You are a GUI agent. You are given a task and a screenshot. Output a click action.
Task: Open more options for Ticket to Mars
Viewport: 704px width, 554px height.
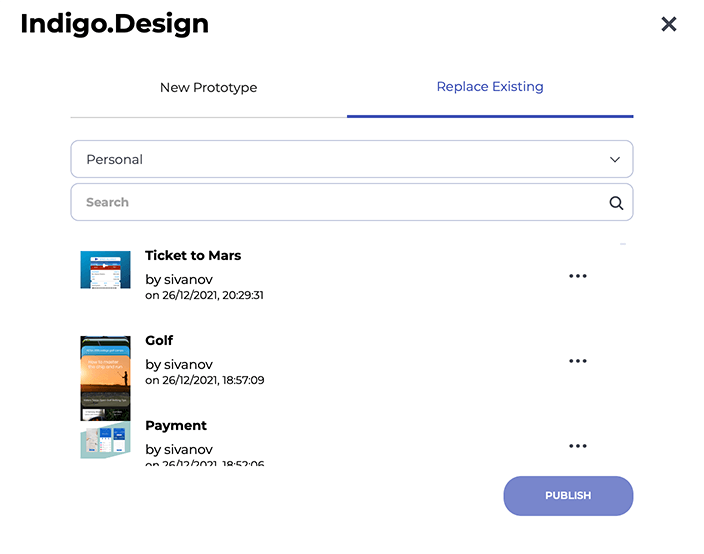[577, 276]
